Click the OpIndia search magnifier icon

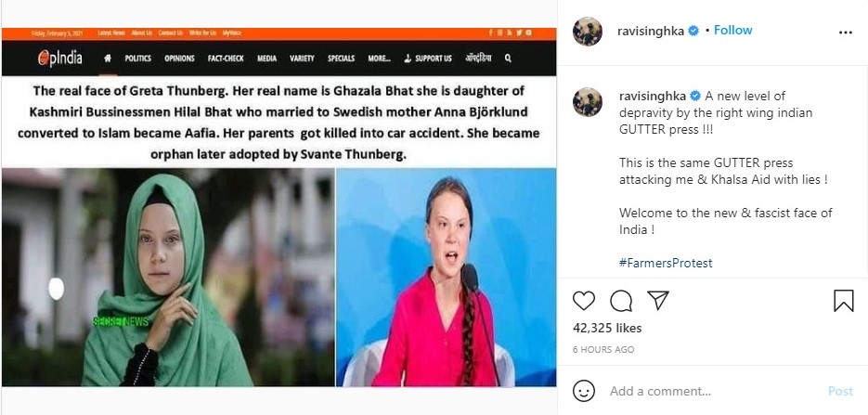(508, 58)
